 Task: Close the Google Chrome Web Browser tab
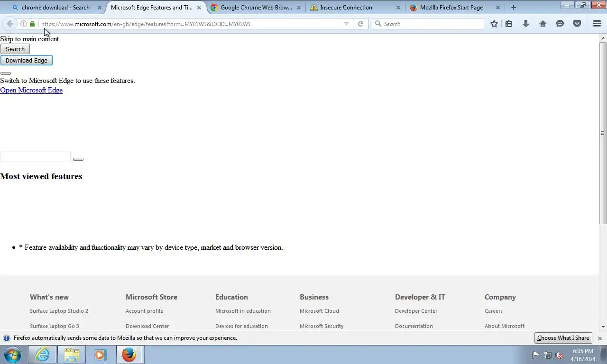[x=299, y=8]
